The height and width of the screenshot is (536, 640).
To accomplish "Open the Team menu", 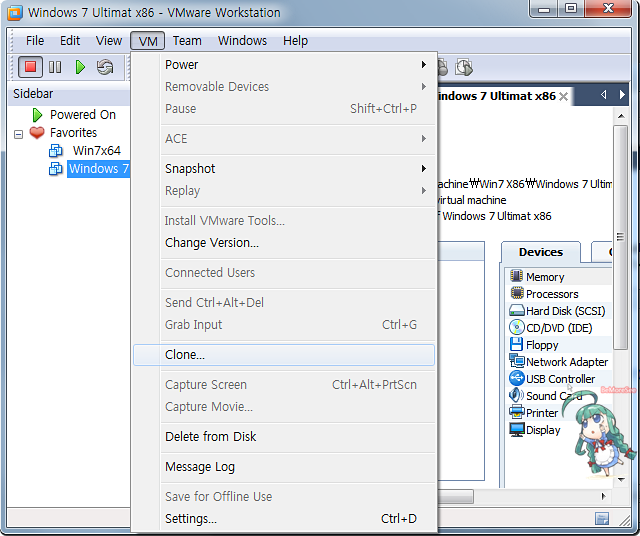I will point(187,41).
